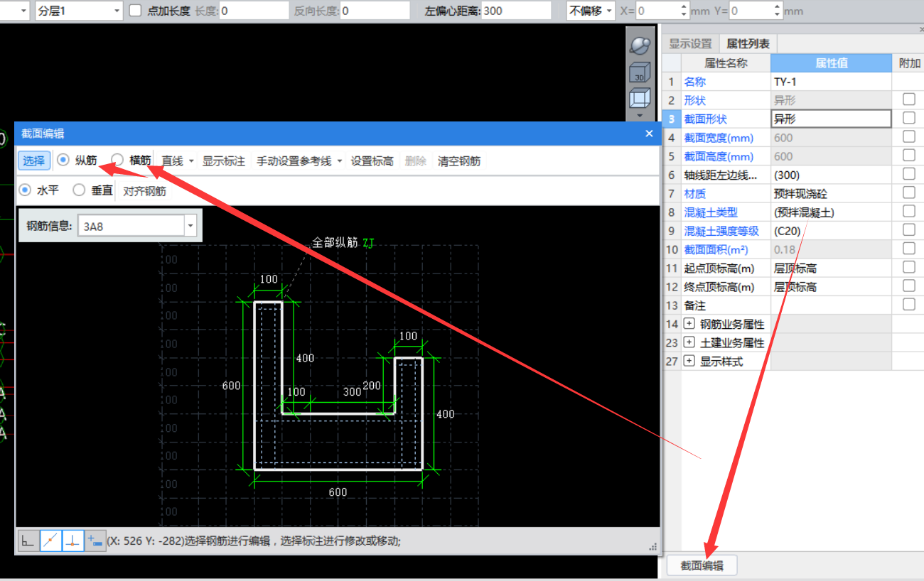Click the 截面编辑 button at panel bottom
924x581 pixels.
702,565
